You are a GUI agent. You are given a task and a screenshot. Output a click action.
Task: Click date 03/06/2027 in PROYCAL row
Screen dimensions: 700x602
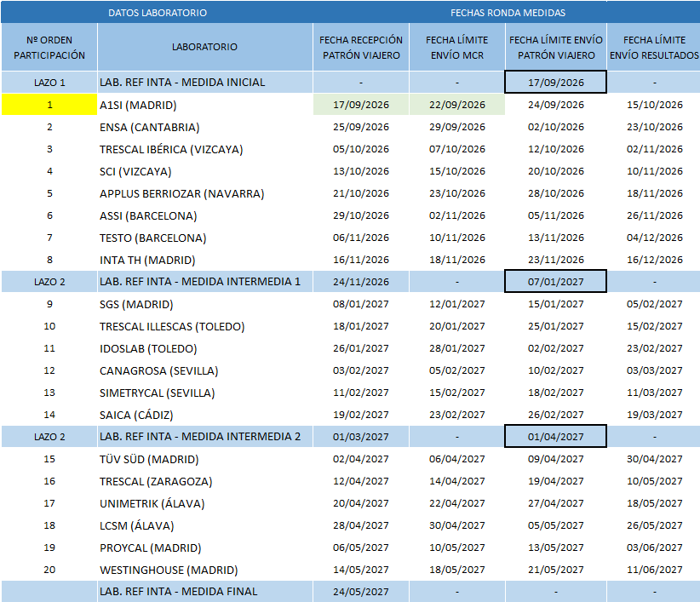tap(654, 548)
